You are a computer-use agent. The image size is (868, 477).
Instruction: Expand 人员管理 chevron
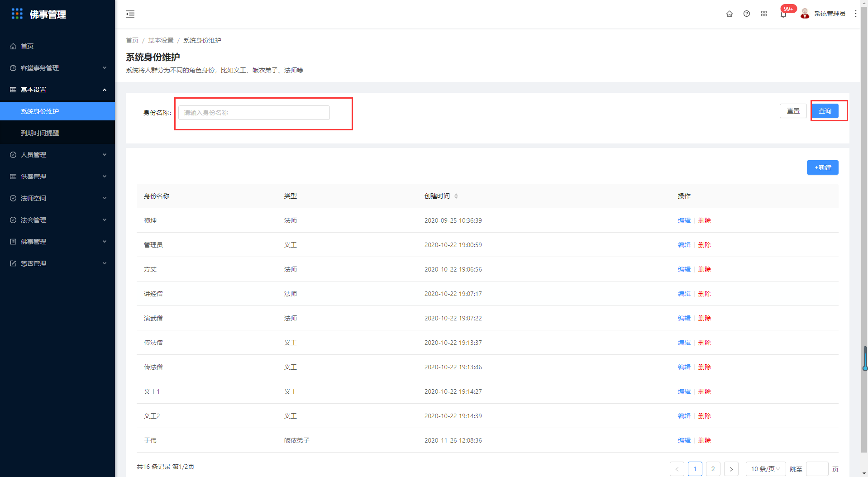point(105,155)
